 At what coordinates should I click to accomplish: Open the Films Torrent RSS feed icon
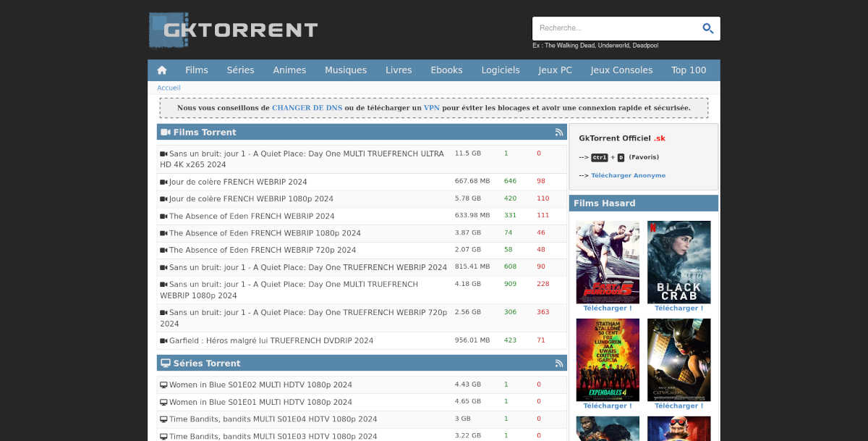coord(559,133)
